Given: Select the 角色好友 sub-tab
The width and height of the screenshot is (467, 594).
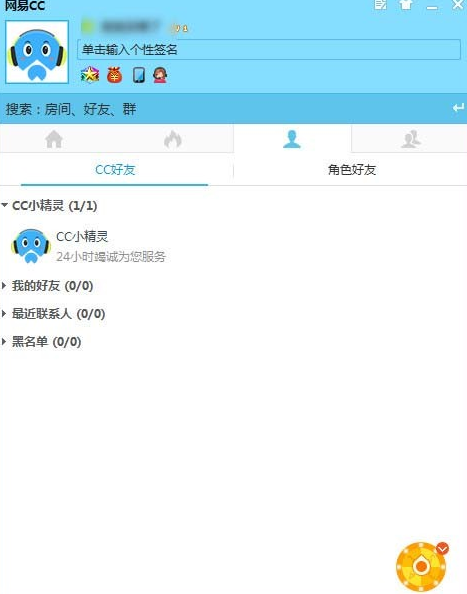Looking at the screenshot, I should point(352,170).
